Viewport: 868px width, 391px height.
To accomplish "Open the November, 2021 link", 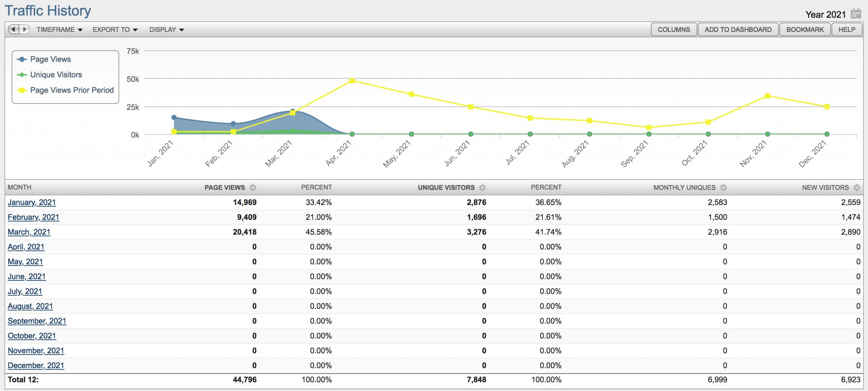I will (x=36, y=351).
